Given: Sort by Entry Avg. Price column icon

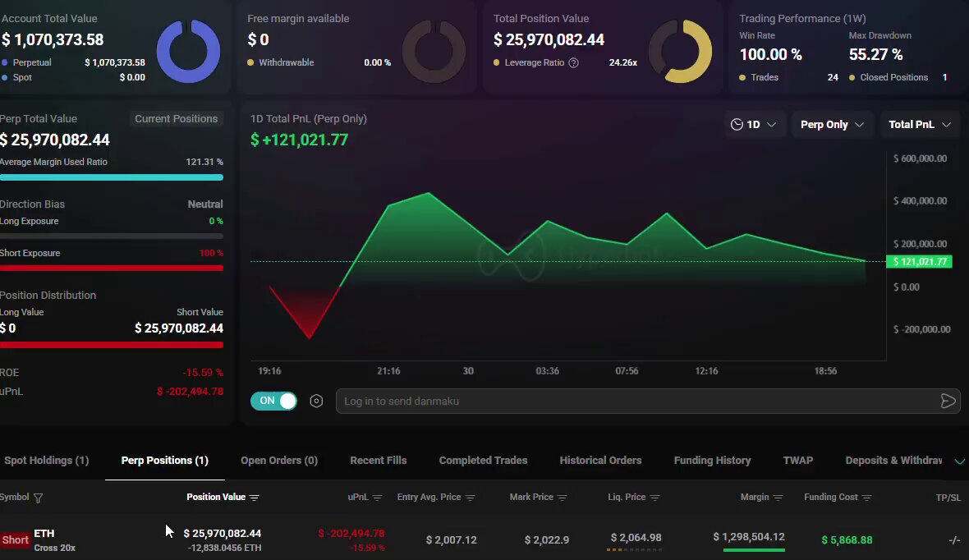Looking at the screenshot, I should coord(471,498).
